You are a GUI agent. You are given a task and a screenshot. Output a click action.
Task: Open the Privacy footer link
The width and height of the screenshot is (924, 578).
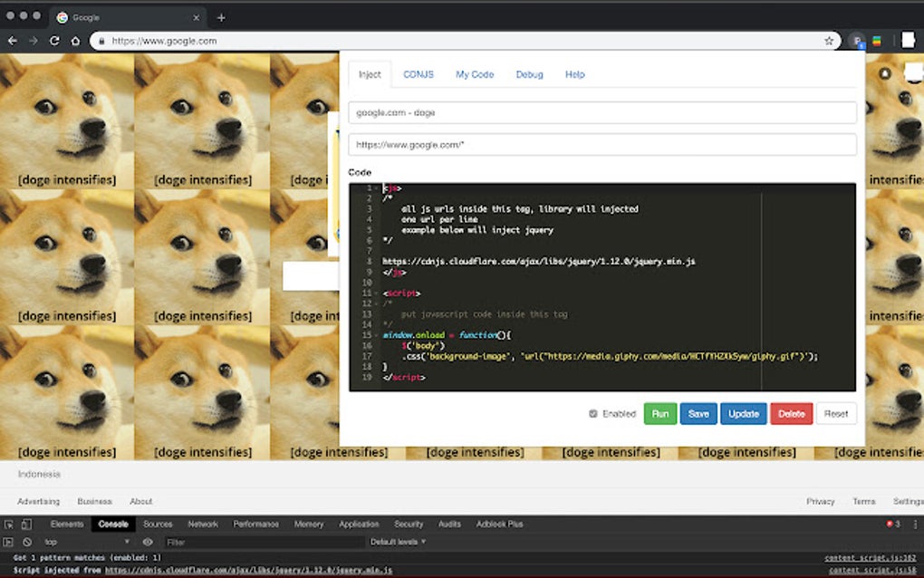tap(821, 501)
